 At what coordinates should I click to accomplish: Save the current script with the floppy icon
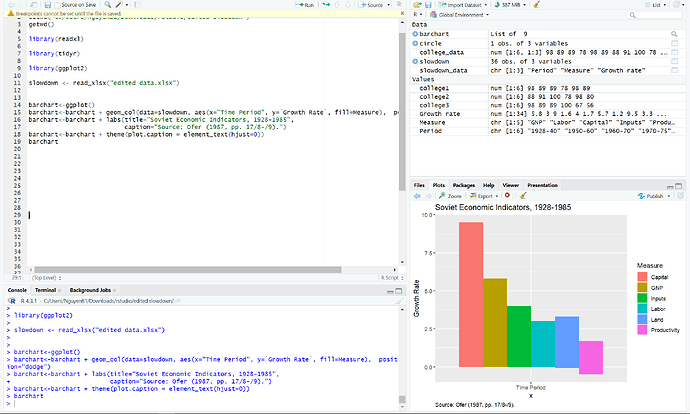48,5
